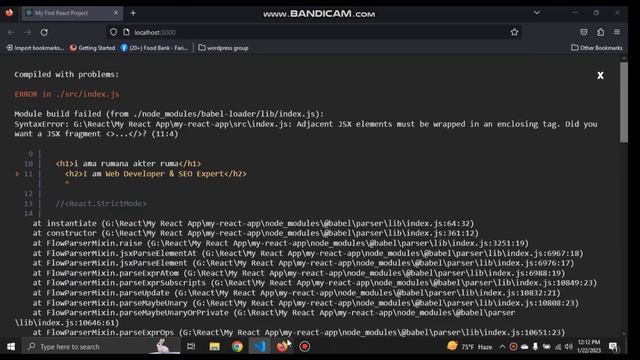Click the at instantiate stack trace line
640x360 pixels.
click(x=253, y=223)
